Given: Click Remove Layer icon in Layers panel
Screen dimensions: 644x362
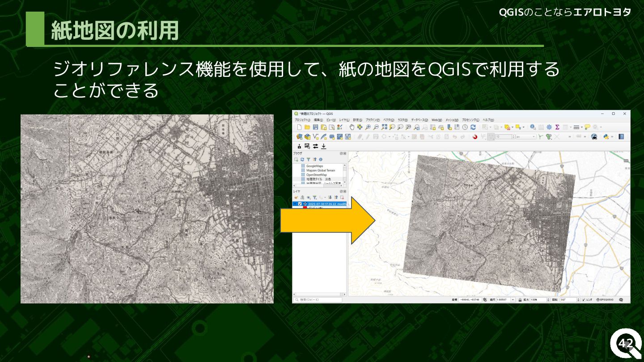Looking at the screenshot, I should (x=342, y=198).
